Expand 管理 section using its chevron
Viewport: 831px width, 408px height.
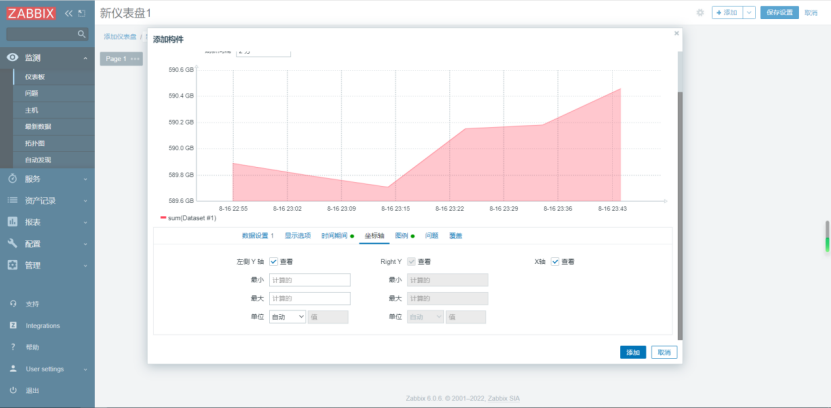[x=85, y=265]
